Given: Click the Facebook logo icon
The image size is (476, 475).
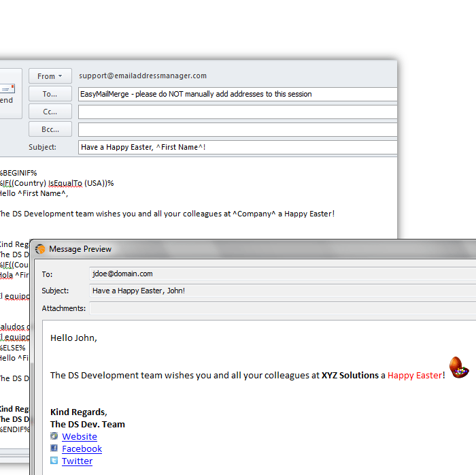Looking at the screenshot, I should coord(54,448).
